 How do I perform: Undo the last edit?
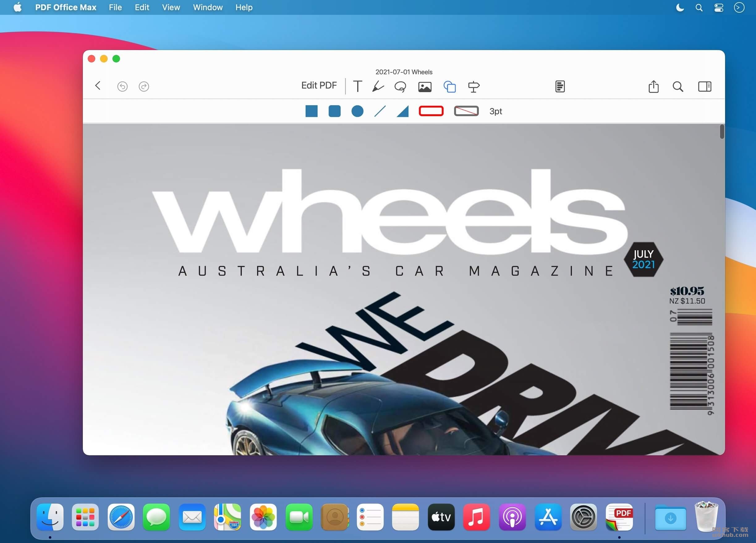click(122, 86)
